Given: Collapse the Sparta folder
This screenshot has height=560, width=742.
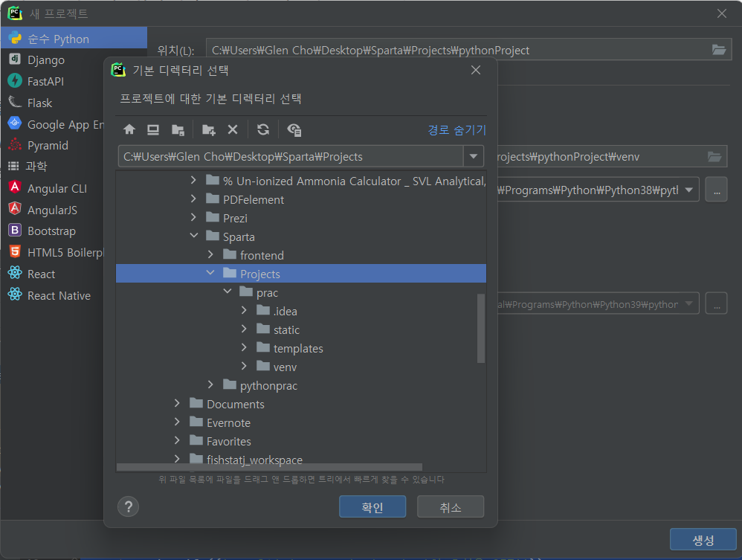Looking at the screenshot, I should coord(193,236).
